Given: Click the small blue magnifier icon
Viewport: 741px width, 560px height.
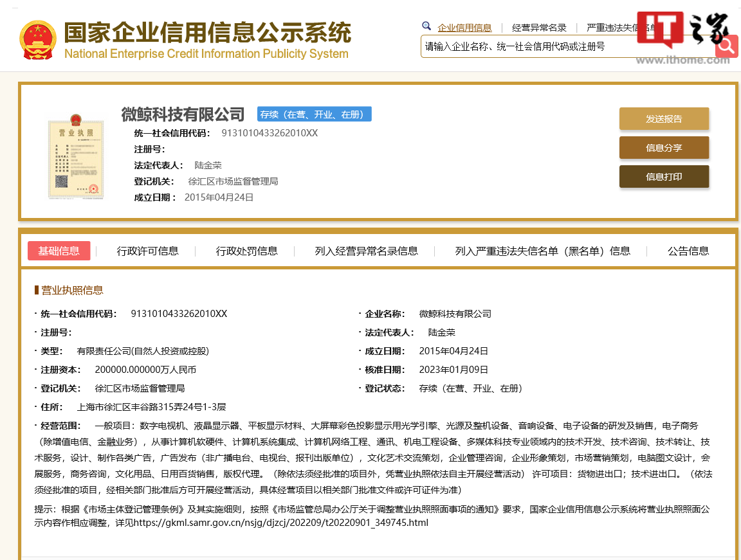Looking at the screenshot, I should (426, 26).
